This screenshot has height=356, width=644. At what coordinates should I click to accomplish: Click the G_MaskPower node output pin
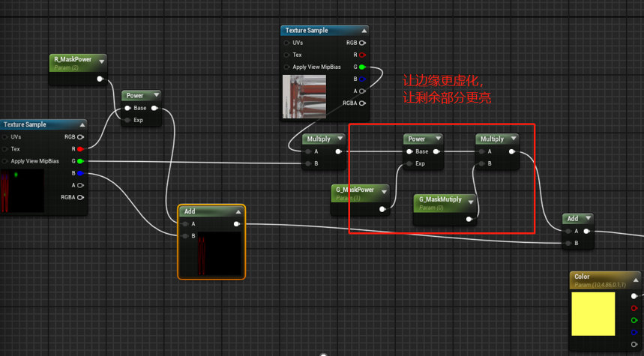click(x=383, y=209)
